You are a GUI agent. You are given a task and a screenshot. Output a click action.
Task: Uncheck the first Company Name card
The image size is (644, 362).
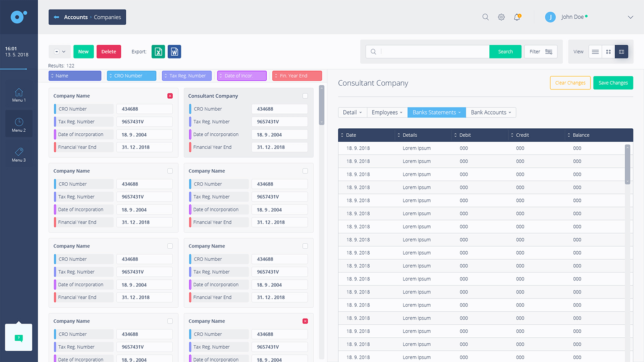pos(170,96)
